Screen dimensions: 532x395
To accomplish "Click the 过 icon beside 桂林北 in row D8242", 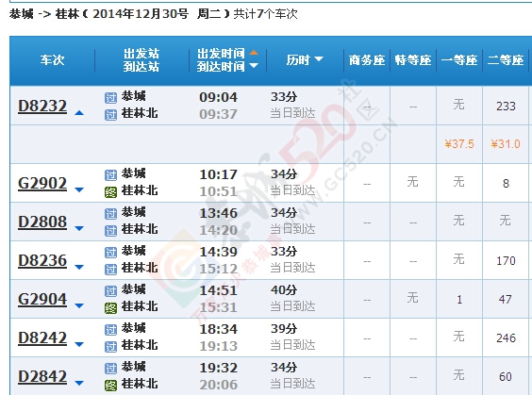I will click(x=110, y=347).
